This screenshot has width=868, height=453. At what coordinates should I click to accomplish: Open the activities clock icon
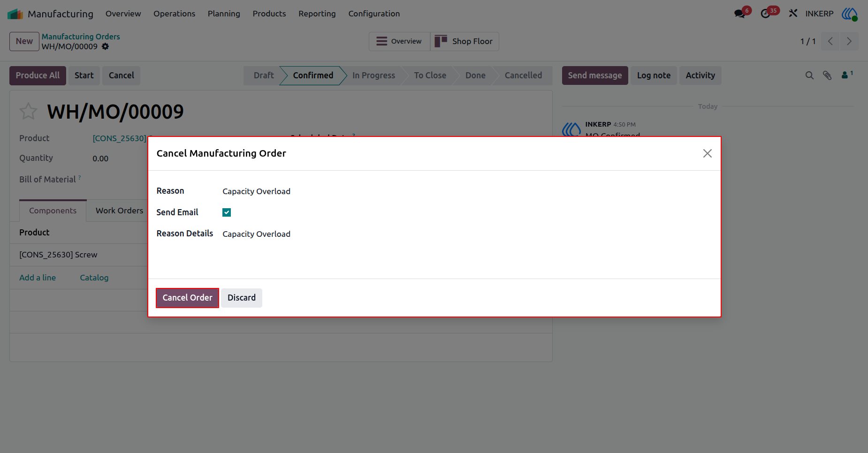point(765,14)
